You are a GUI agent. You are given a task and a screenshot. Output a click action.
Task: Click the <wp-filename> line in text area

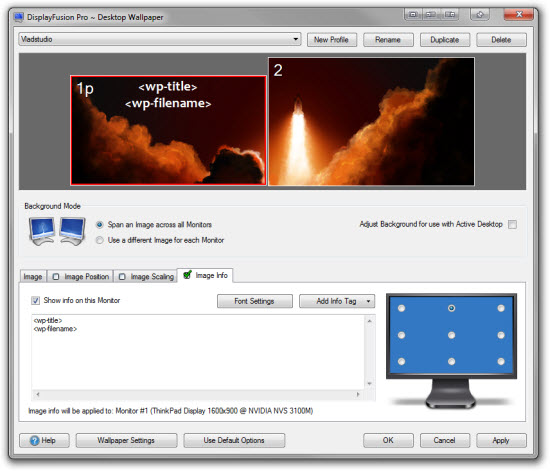point(55,329)
